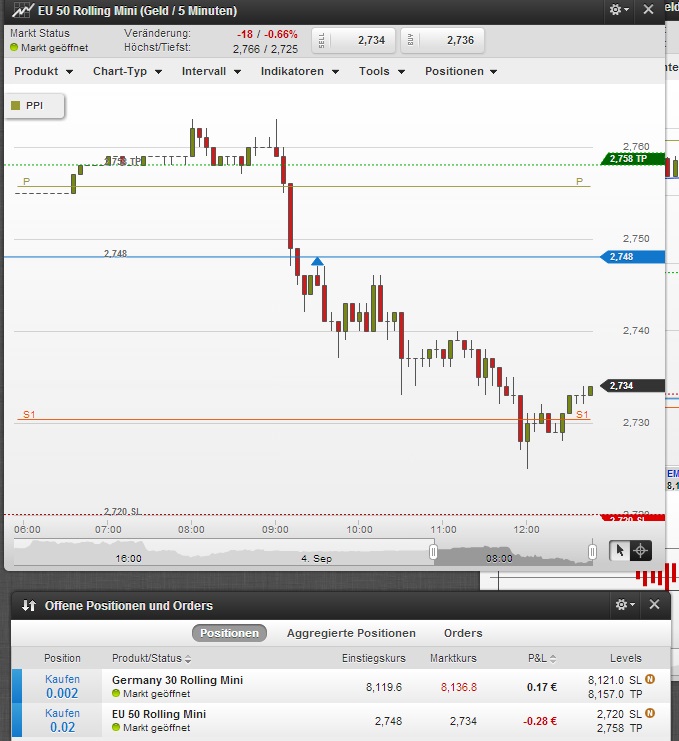
Task: Click the chart icon in window title bar
Action: [18, 11]
